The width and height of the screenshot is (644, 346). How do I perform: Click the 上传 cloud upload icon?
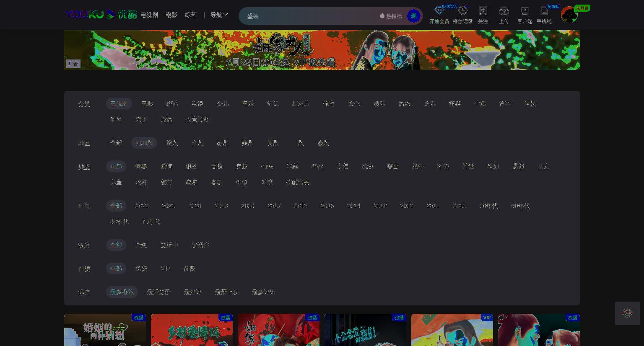point(504,10)
